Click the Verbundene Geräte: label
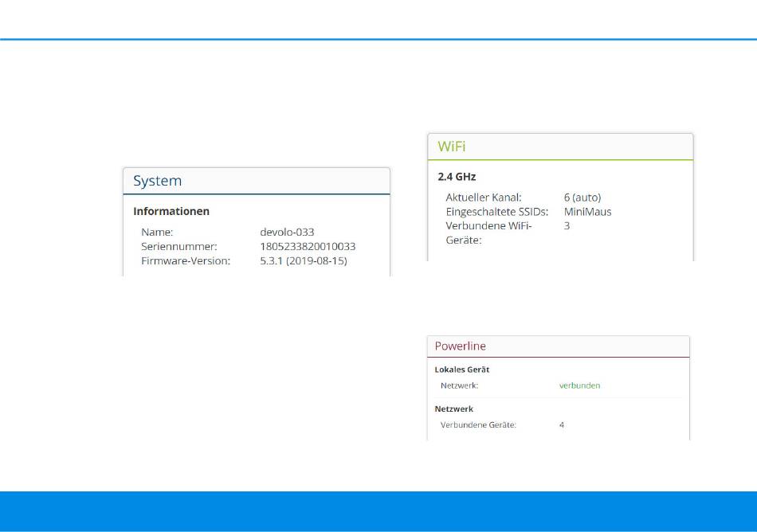 pos(478,425)
